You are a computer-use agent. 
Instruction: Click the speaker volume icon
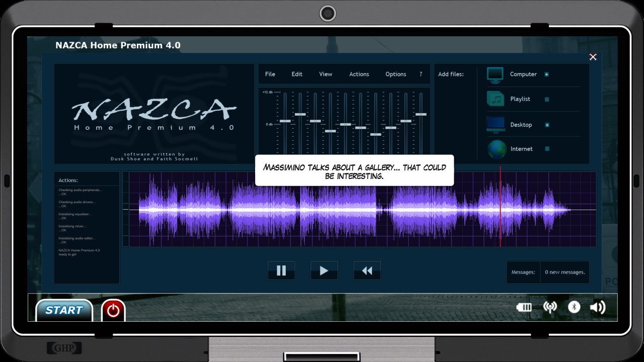pos(598,307)
